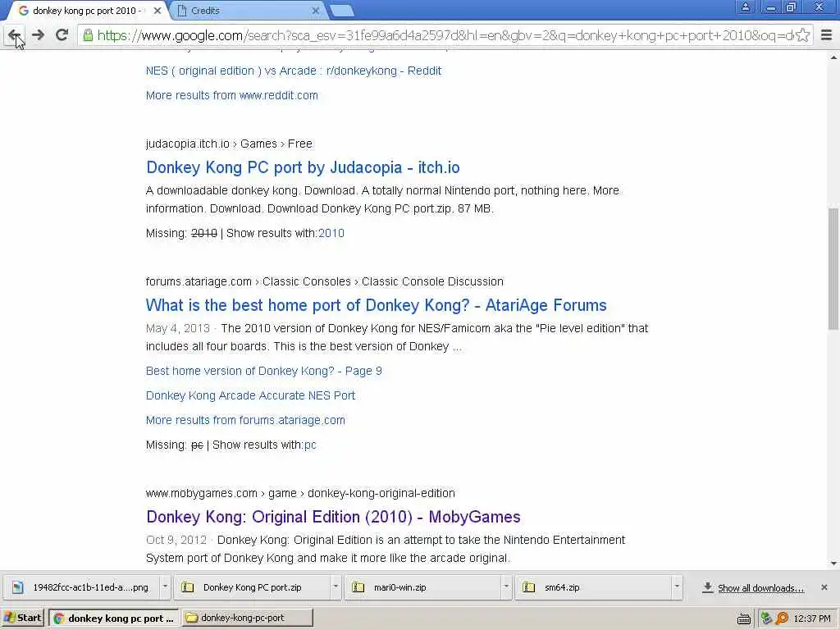Screen dimensions: 840x630
Task: Open the Windows Start button
Action: coord(22,618)
